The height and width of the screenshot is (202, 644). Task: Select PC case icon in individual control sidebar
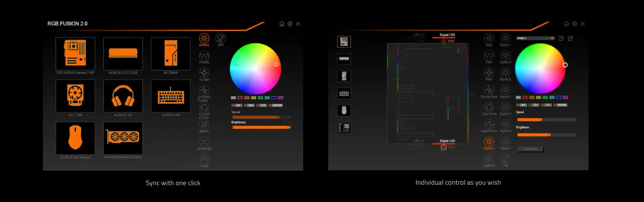(344, 76)
